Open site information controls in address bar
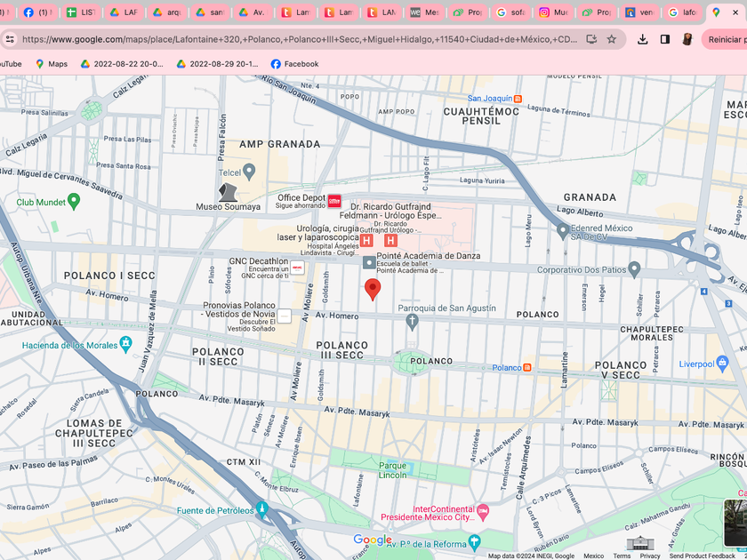 pos(10,39)
